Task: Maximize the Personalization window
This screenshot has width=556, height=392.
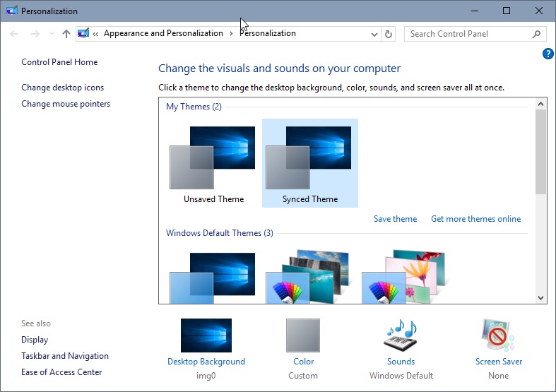Action: coord(507,11)
